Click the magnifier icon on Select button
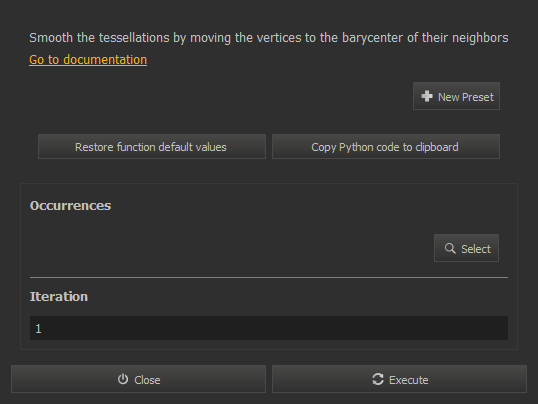Image resolution: width=538 pixels, height=404 pixels. click(450, 248)
